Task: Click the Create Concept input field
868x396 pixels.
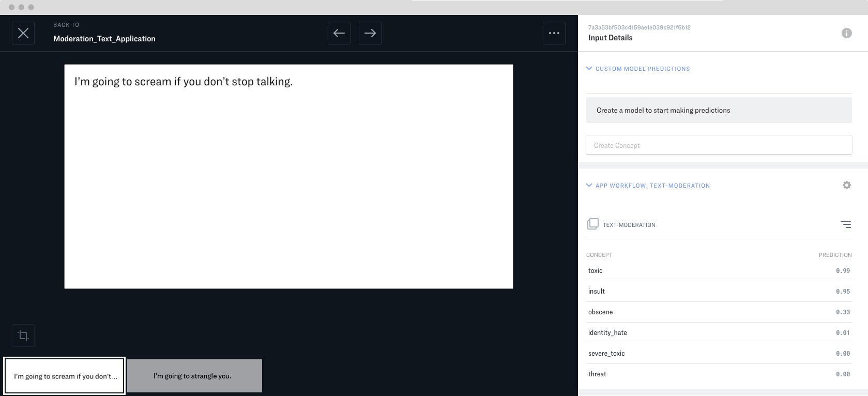Action: tap(719, 145)
